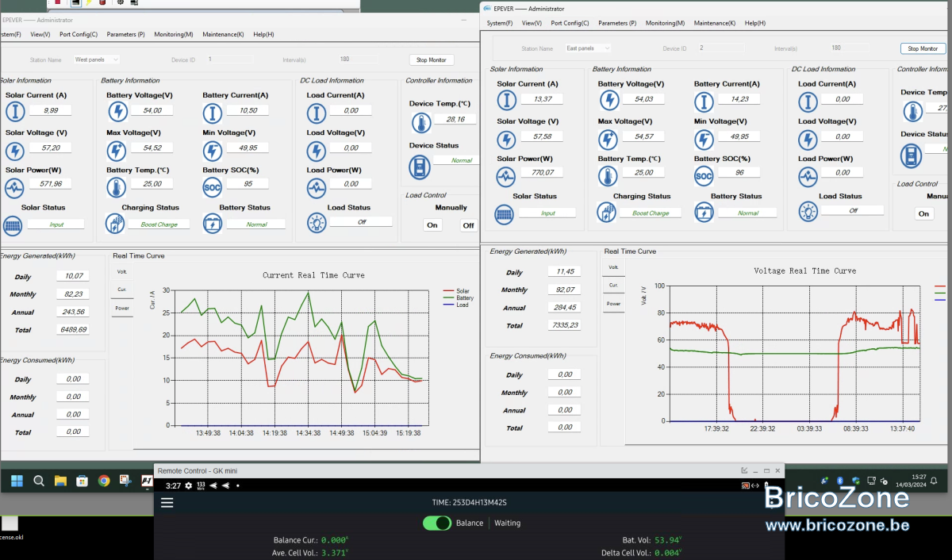
Task: Open Monitoring(M) menu in the East panels window
Action: pos(665,23)
